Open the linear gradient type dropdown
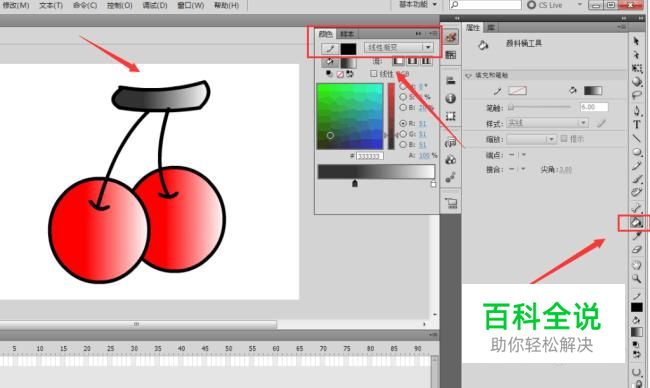The height and width of the screenshot is (388, 650). 398,48
